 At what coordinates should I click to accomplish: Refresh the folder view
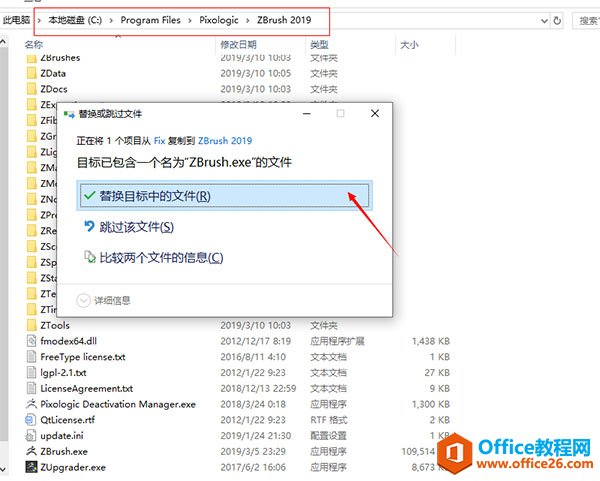tap(557, 21)
